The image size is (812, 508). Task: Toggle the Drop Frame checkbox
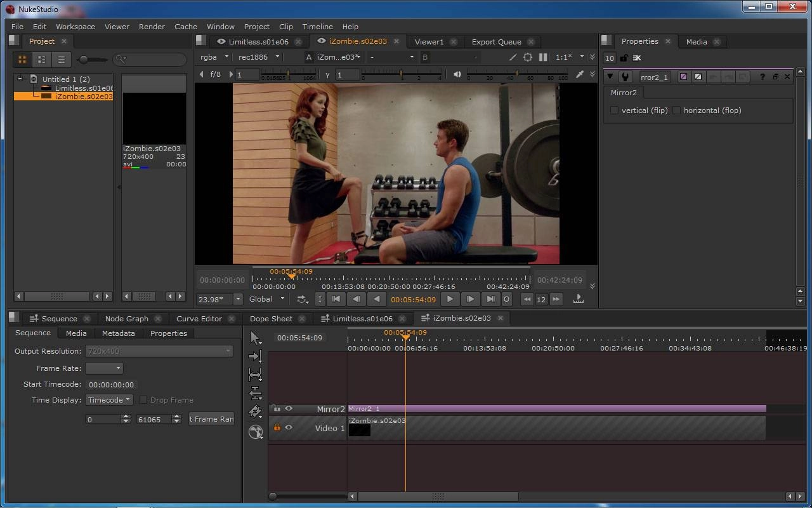click(x=143, y=400)
